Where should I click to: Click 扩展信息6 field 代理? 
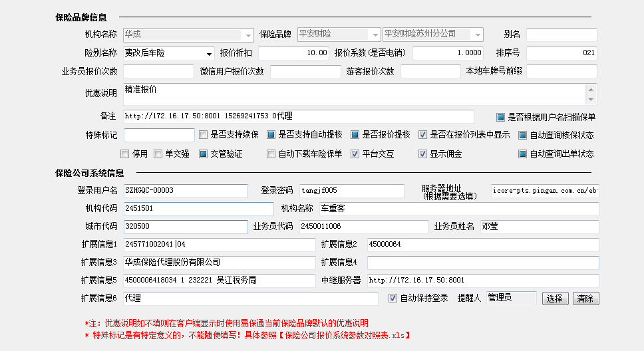[x=251, y=298]
